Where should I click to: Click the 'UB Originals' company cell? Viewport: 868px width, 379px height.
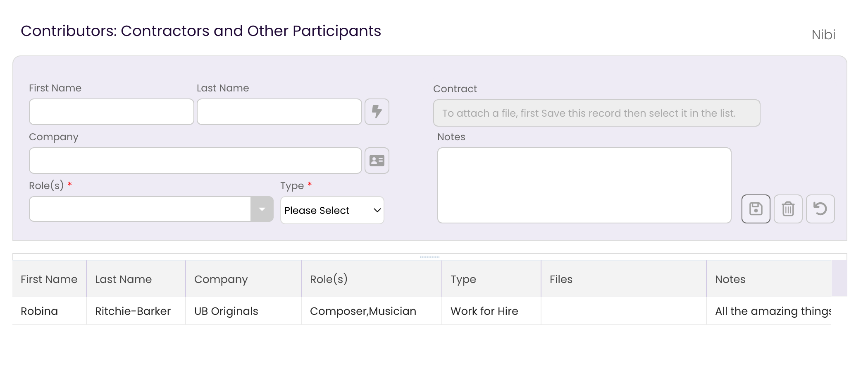point(243,311)
